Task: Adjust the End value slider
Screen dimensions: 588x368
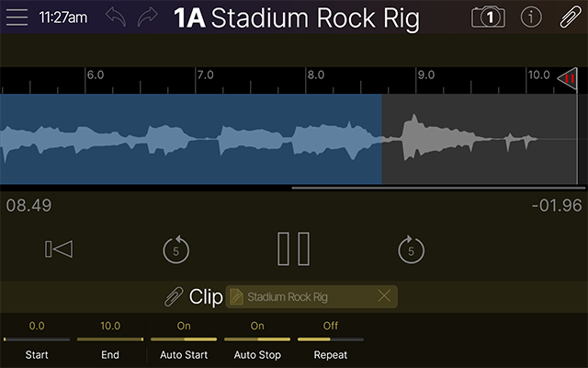Action: pos(110,339)
